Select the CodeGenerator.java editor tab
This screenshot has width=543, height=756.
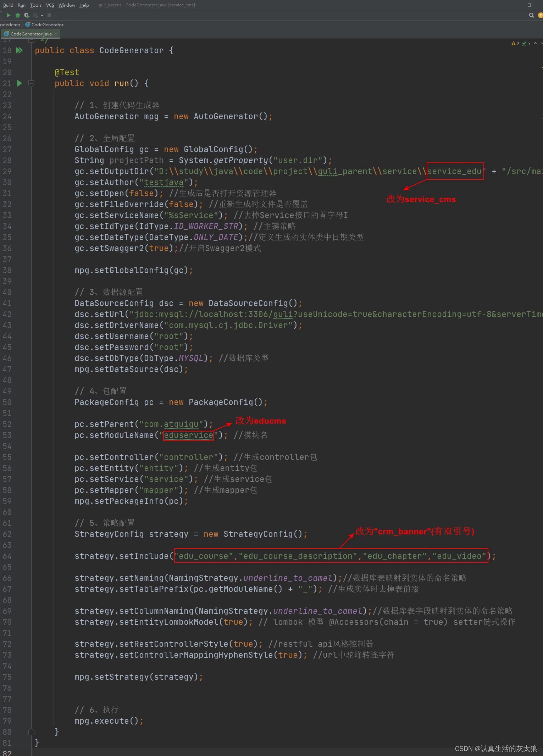31,34
